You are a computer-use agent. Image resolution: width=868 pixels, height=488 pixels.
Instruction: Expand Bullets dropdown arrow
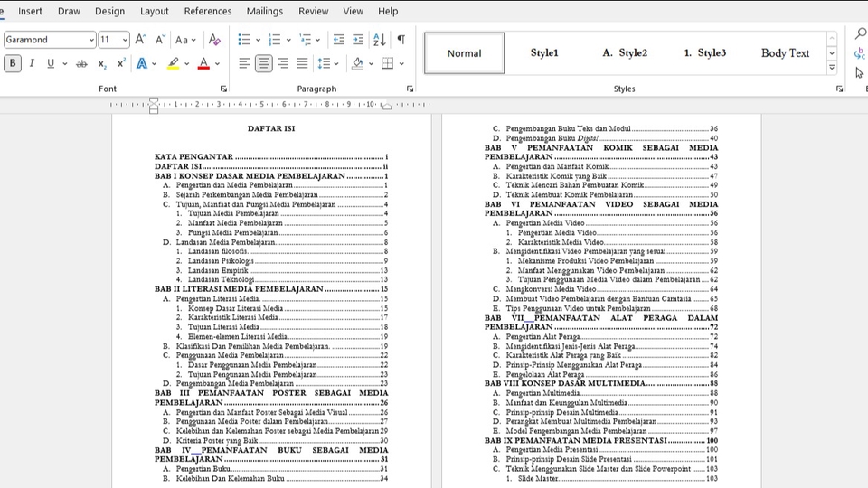tap(258, 40)
